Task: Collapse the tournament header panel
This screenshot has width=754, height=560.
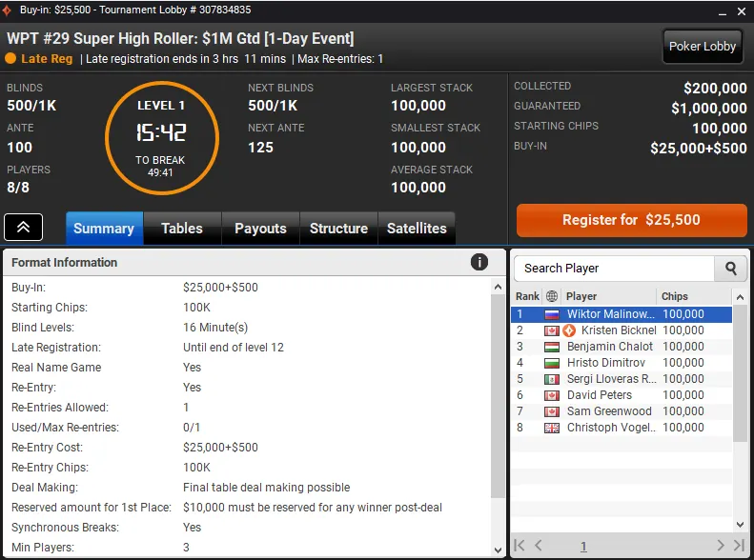Action: (23, 228)
